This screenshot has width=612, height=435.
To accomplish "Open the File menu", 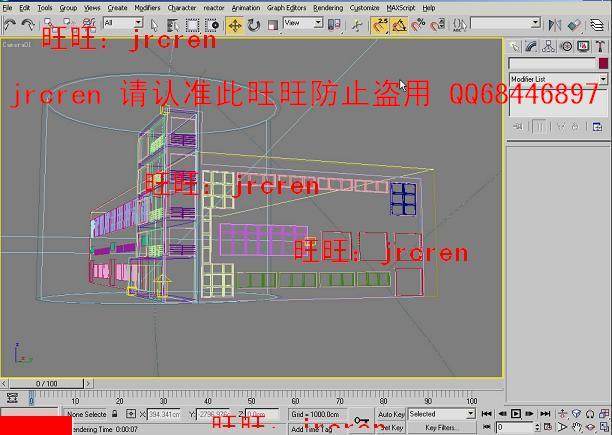I will pos(7,8).
